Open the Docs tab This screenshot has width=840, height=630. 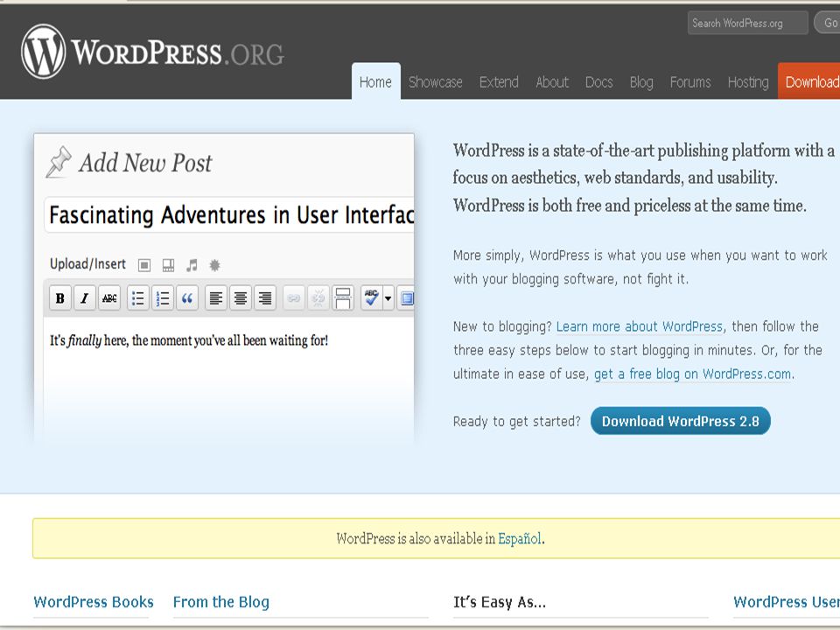pos(598,82)
